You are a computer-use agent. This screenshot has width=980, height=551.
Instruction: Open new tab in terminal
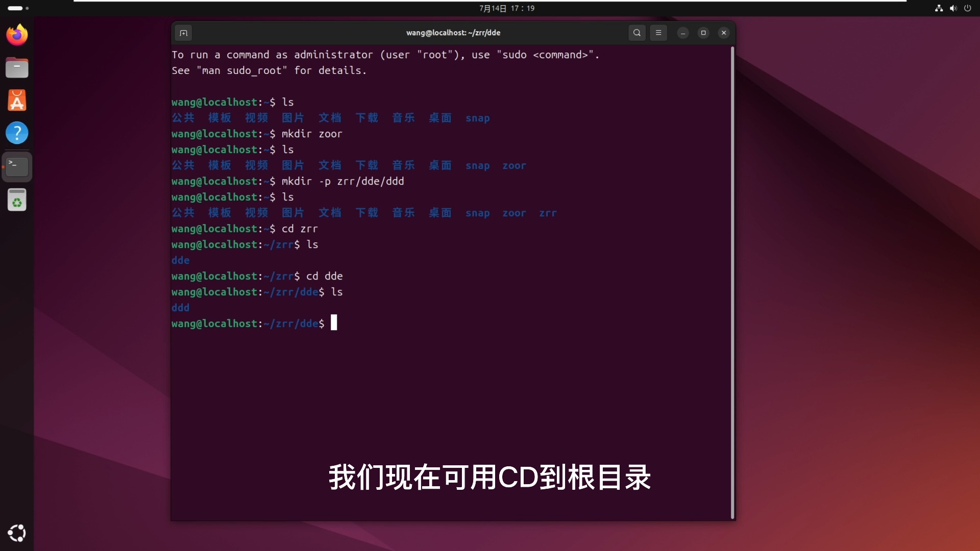click(184, 33)
